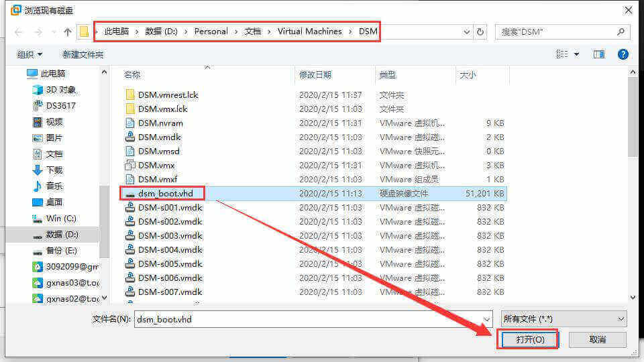Click the Forward navigation arrow

click(x=38, y=32)
